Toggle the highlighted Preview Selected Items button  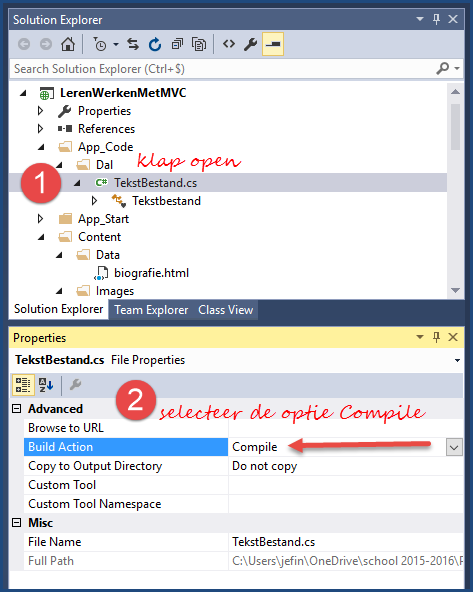click(x=273, y=44)
